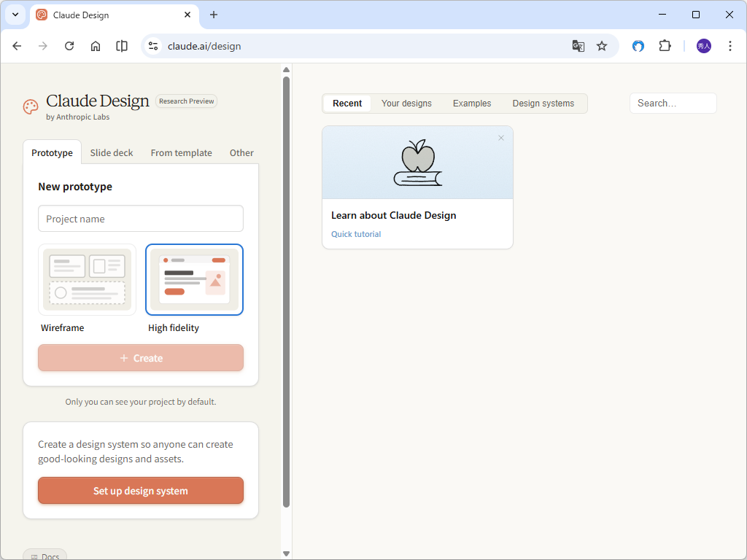Expand the tab search dropdown arrow
This screenshot has height=560, width=747.
tap(15, 15)
